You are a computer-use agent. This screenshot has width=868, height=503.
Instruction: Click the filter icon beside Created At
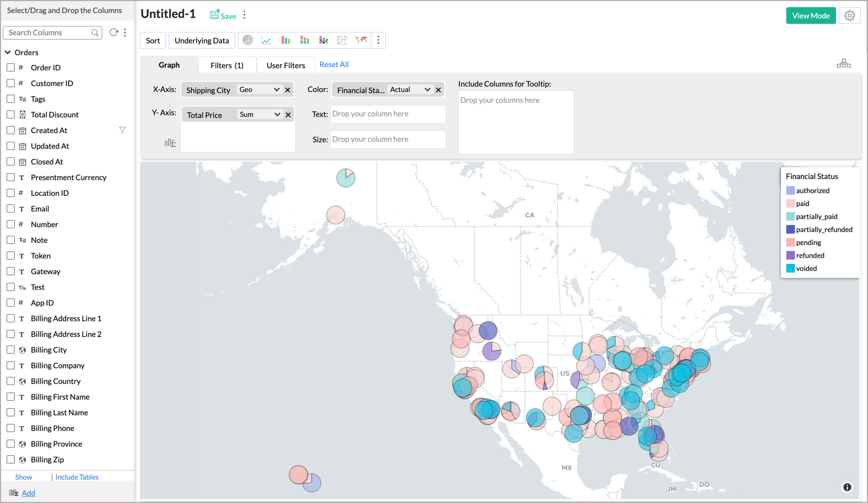(x=123, y=130)
